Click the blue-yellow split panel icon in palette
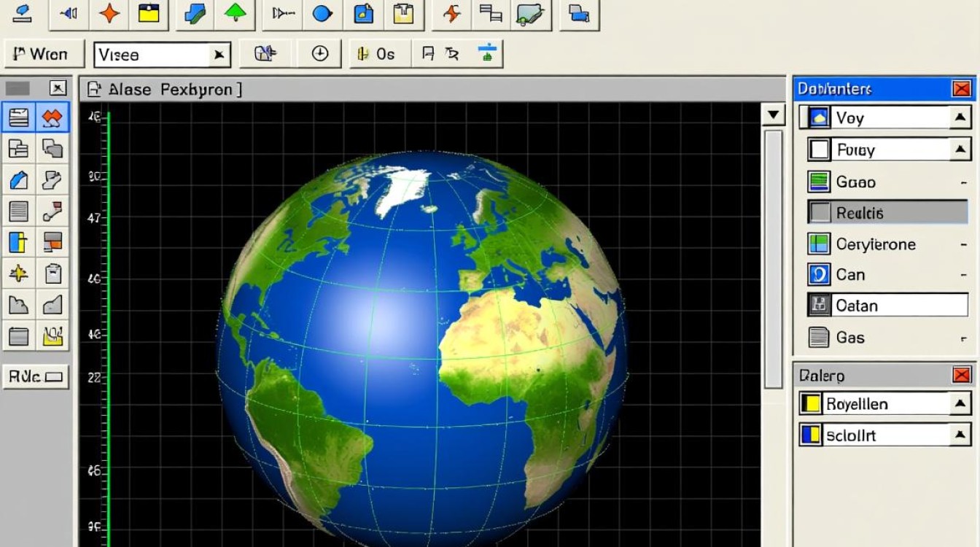The image size is (980, 547). tap(18, 242)
